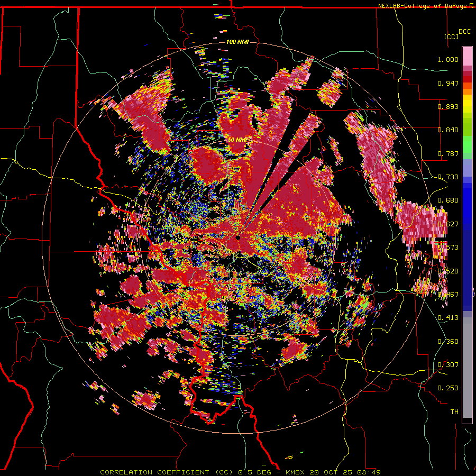Click the 0.733 scale value
The width and height of the screenshot is (476, 476).
(x=448, y=177)
